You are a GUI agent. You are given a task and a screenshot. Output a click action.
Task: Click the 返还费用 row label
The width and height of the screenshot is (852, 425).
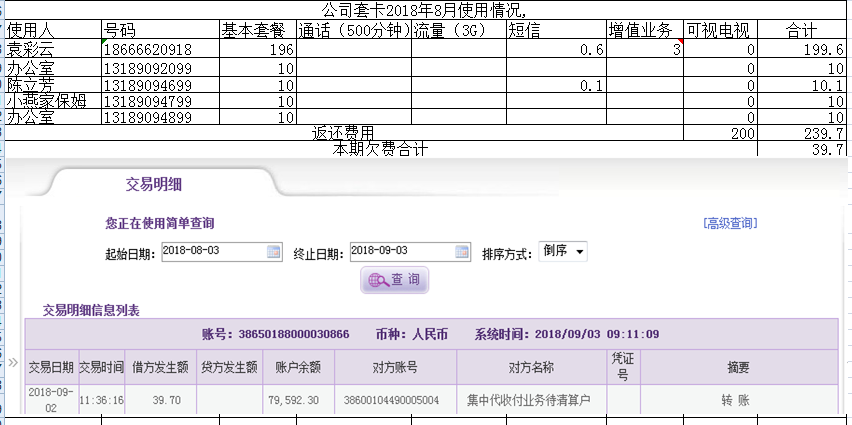click(342, 133)
